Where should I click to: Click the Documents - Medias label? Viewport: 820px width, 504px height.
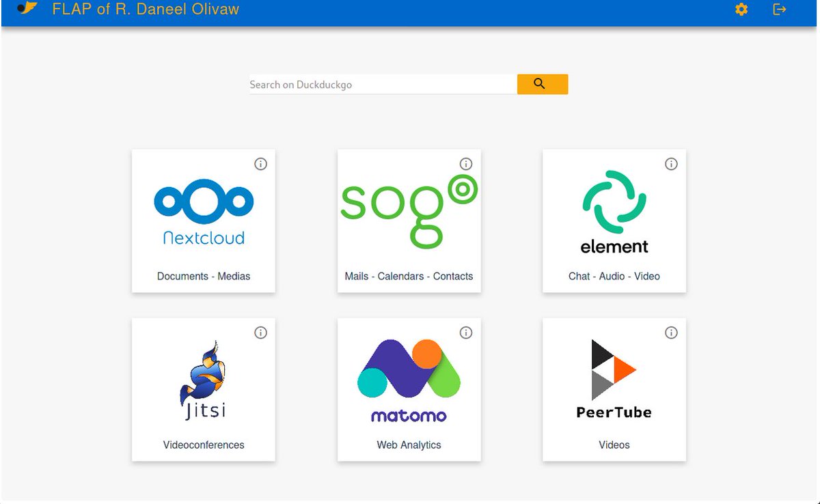click(204, 276)
